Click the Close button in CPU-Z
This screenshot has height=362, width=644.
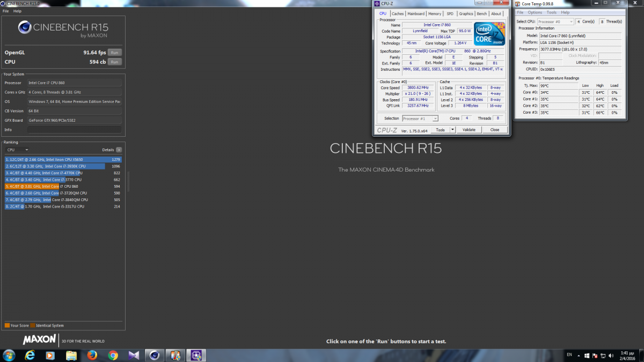(x=495, y=130)
